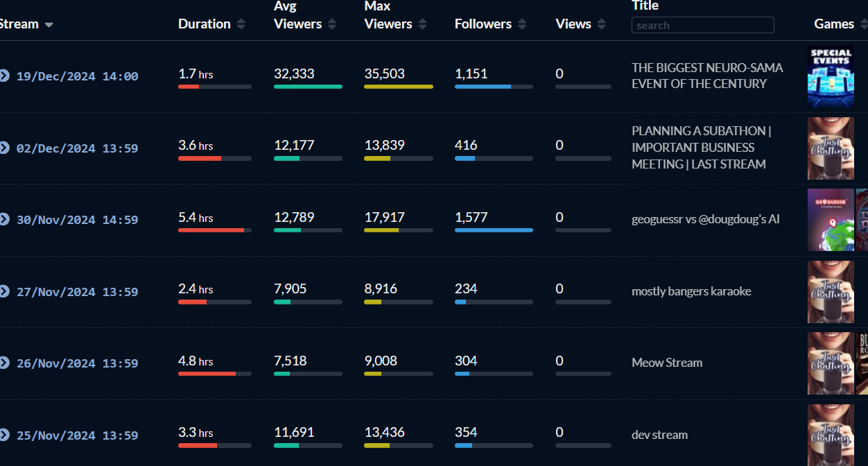Click the 4.8 hrs duration value

pos(196,361)
